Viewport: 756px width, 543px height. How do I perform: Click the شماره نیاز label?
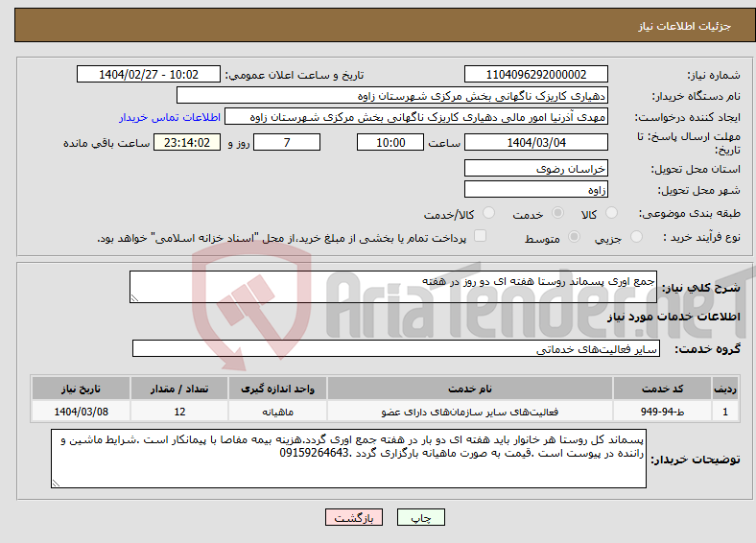point(713,75)
